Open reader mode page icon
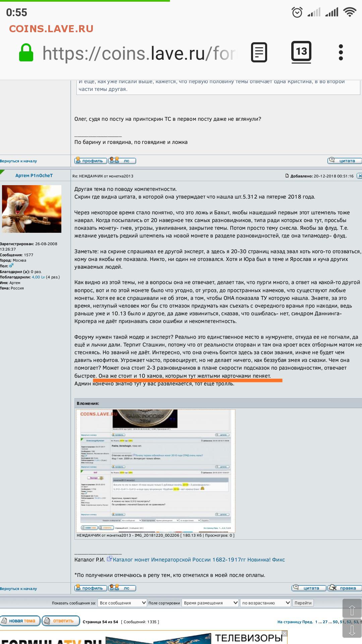The width and height of the screenshot is (362, 644). (259, 52)
